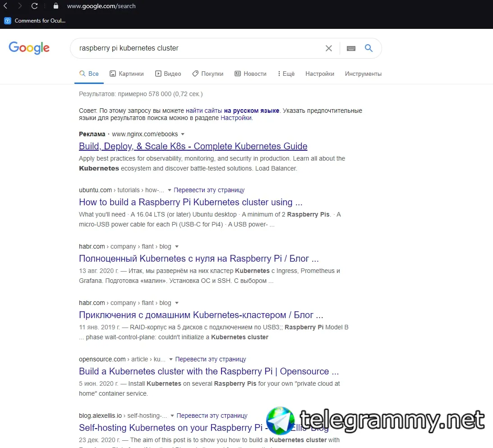The image size is (493, 448).
Task: Select the Все results tab
Action: (x=89, y=74)
